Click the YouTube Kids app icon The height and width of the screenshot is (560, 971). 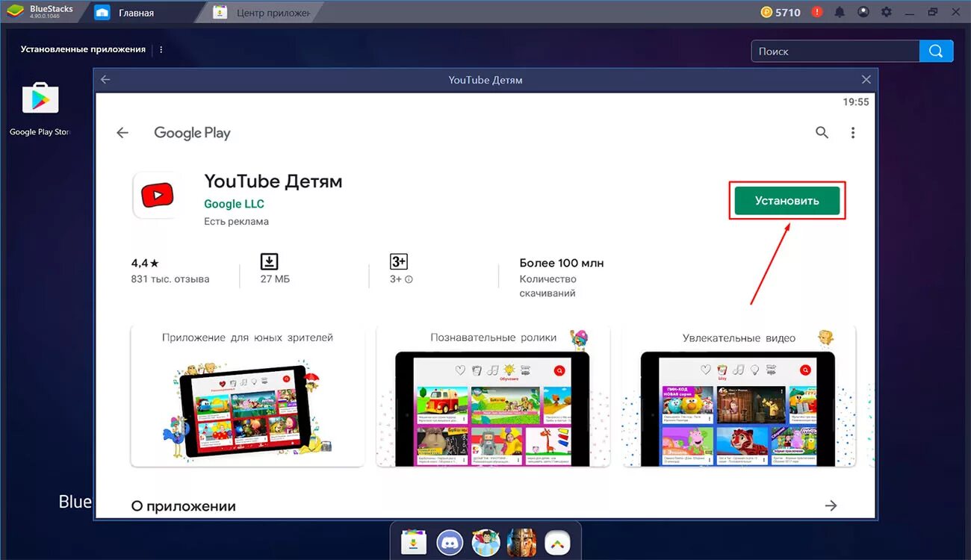tap(156, 196)
